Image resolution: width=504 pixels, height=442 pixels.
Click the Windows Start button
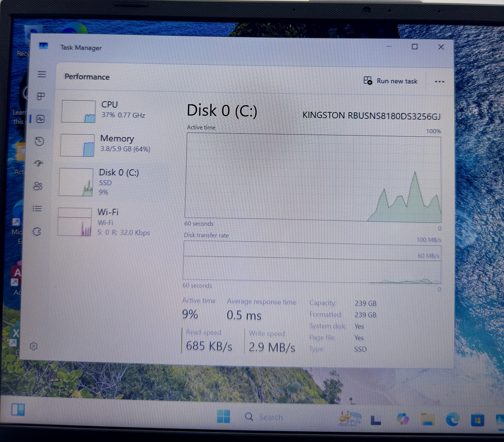coord(223,416)
